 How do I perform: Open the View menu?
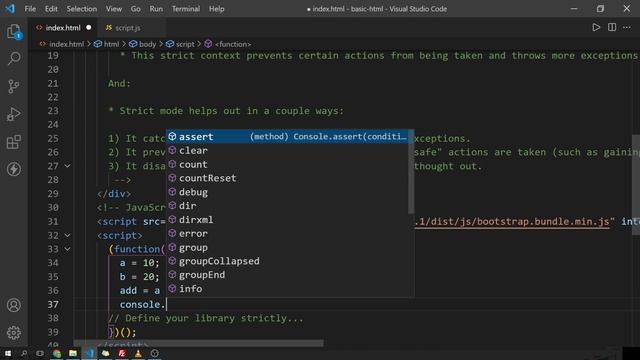tap(114, 9)
